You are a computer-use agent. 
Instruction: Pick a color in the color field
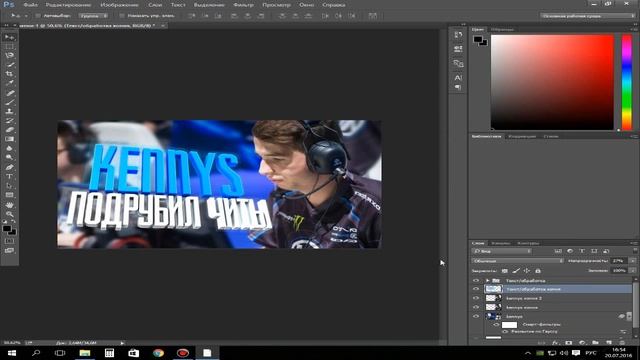552,82
